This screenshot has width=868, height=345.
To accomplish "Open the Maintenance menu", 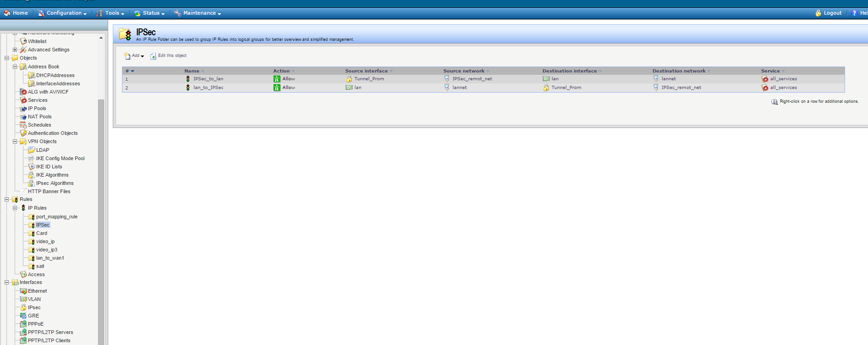I will (198, 13).
